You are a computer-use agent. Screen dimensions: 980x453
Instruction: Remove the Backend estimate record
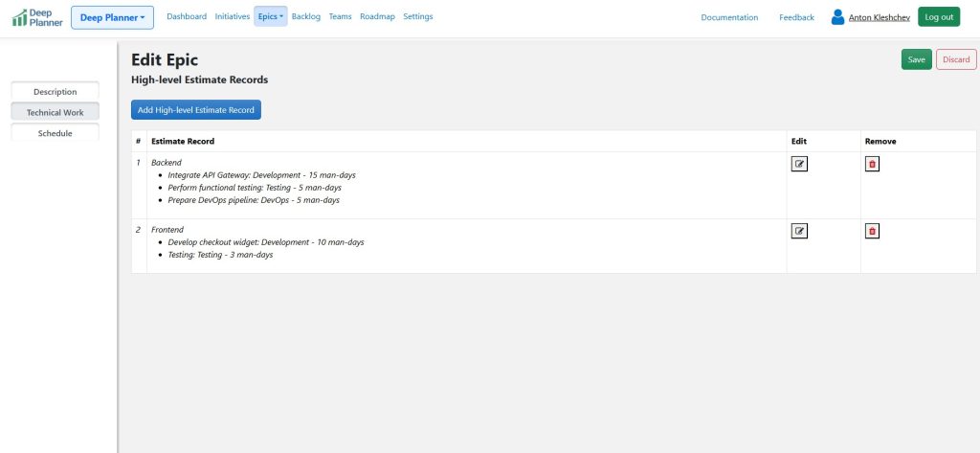pyautogui.click(x=872, y=164)
